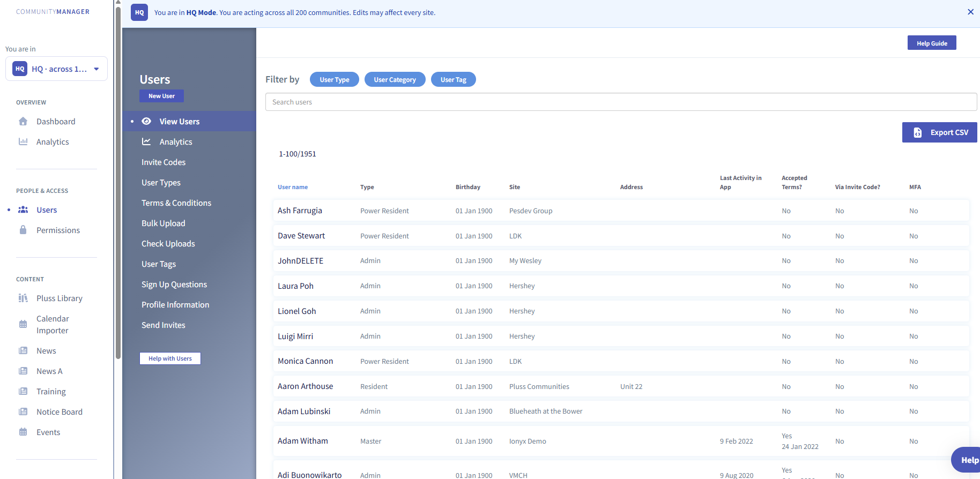Image resolution: width=980 pixels, height=479 pixels.
Task: Click the 9 Feb 2022 activity cell
Action: pos(736,441)
